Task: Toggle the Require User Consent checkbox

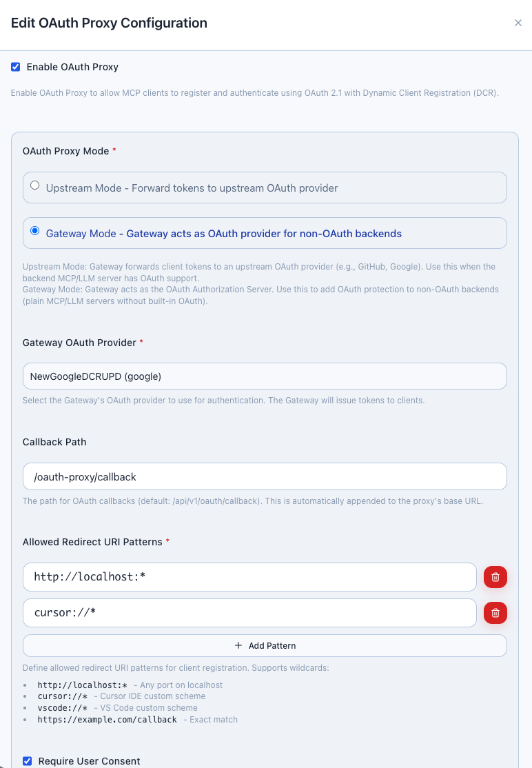Action: click(28, 760)
